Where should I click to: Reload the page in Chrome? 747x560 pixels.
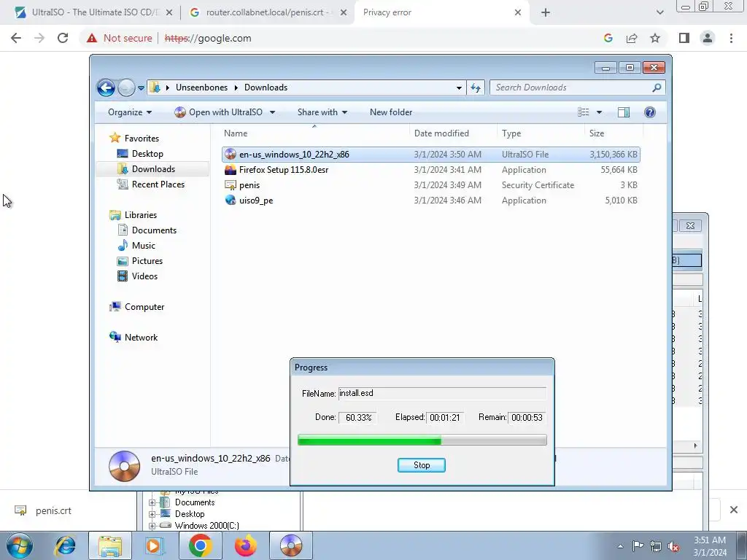(63, 38)
